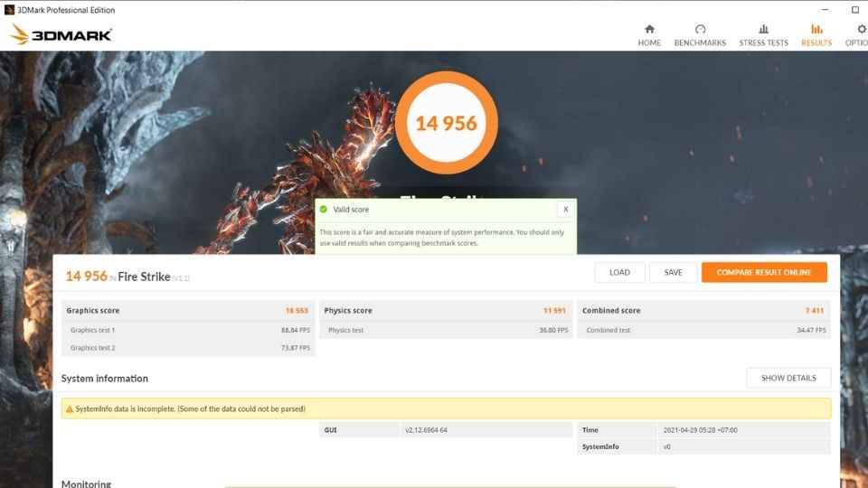Select the Results tab

click(816, 35)
